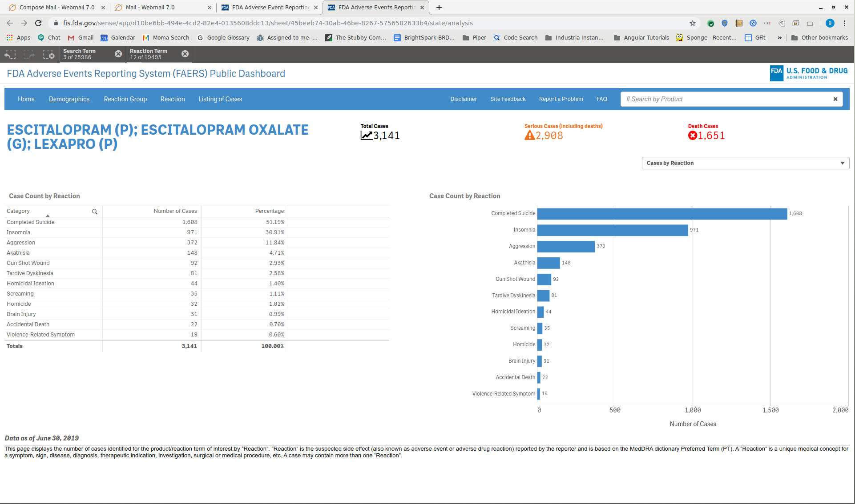Click the clear all selections icon

[x=48, y=54]
